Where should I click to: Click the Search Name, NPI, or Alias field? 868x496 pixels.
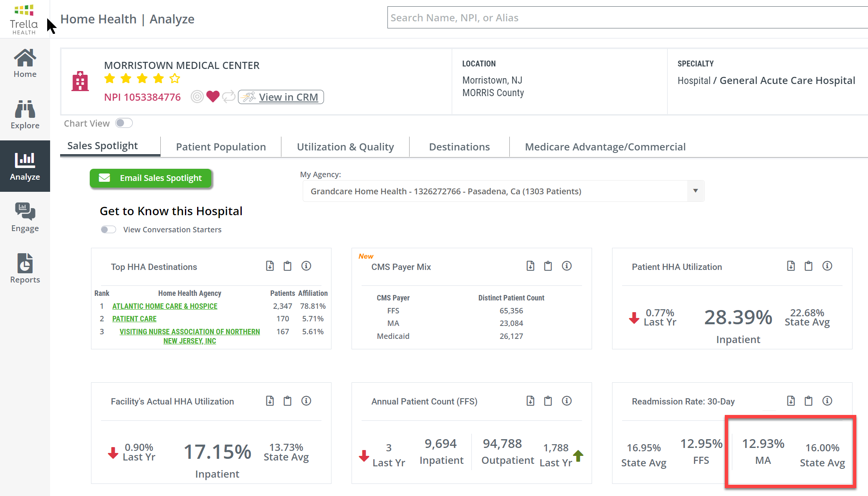pyautogui.click(x=628, y=18)
